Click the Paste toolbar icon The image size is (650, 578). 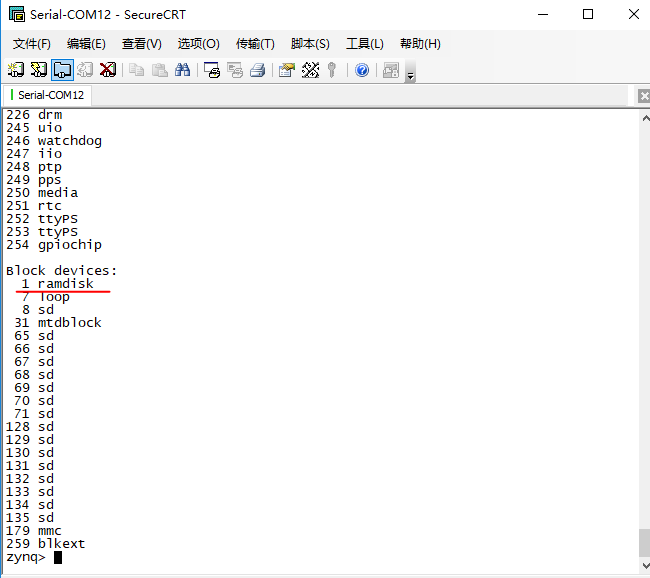pyautogui.click(x=160, y=70)
